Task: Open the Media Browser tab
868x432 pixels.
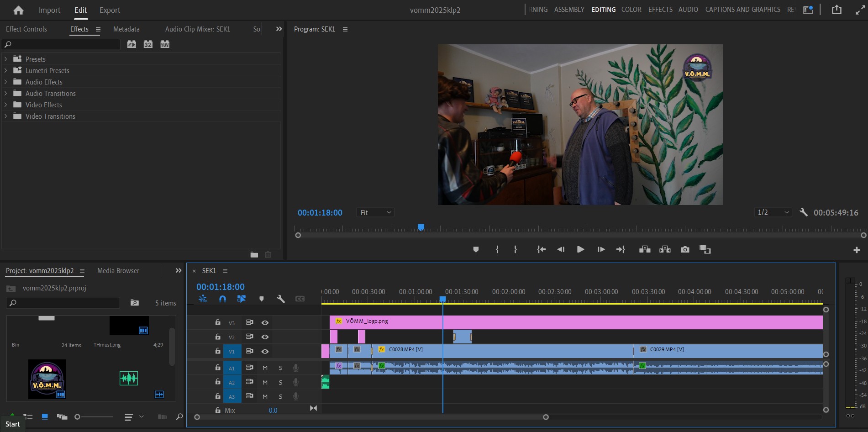Action: tap(118, 271)
